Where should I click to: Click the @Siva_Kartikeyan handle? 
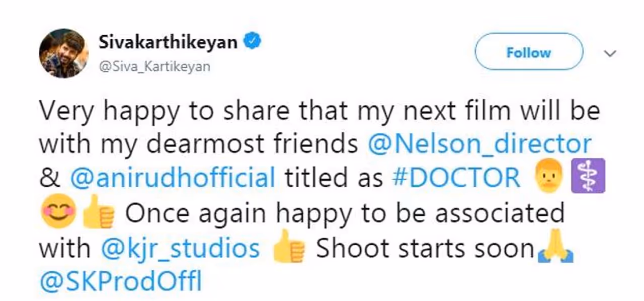click(x=154, y=66)
